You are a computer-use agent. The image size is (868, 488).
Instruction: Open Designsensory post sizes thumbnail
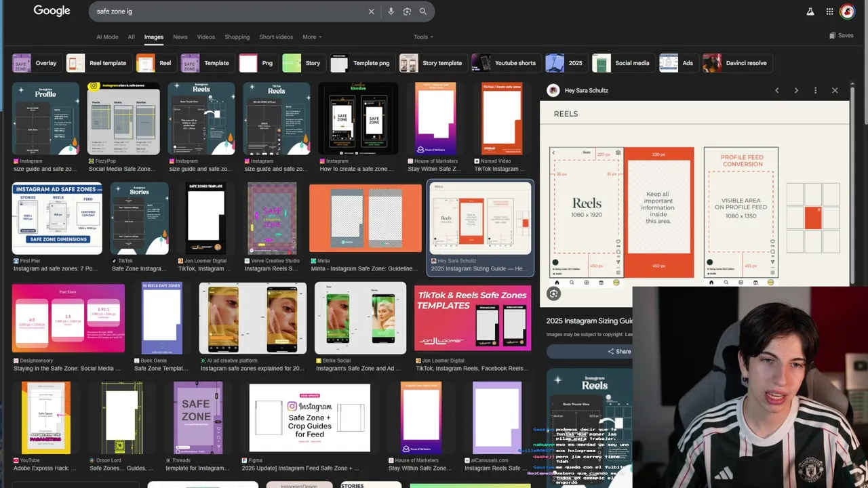pos(68,318)
